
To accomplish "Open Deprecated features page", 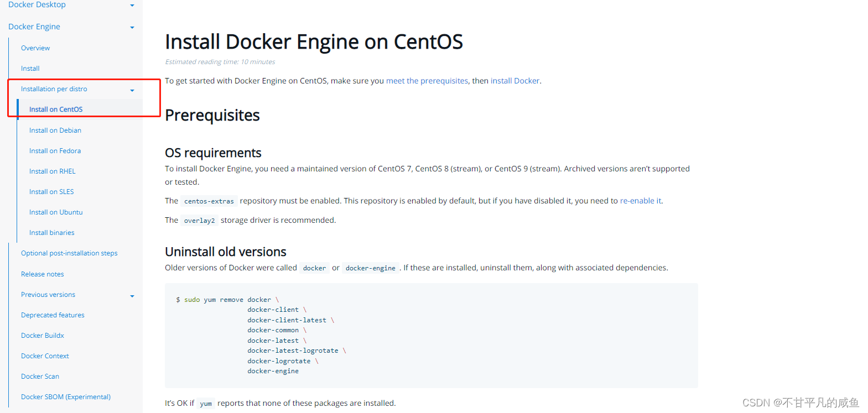I will coord(53,315).
